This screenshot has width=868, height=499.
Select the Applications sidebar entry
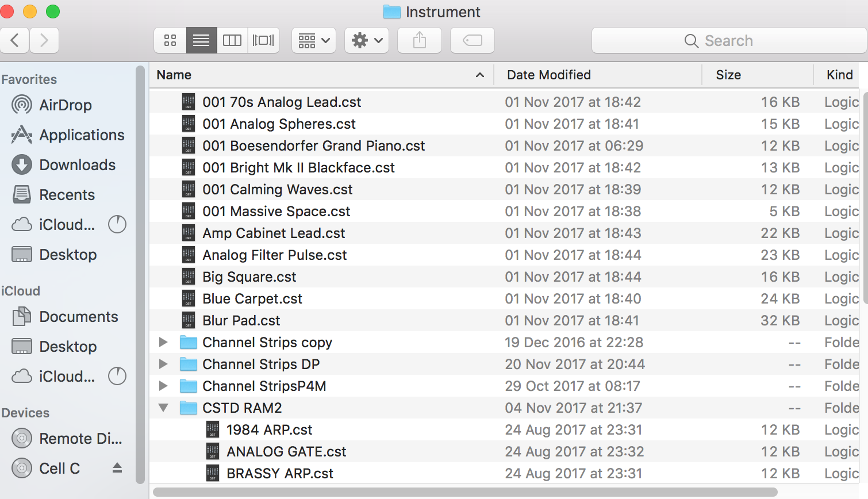point(80,135)
